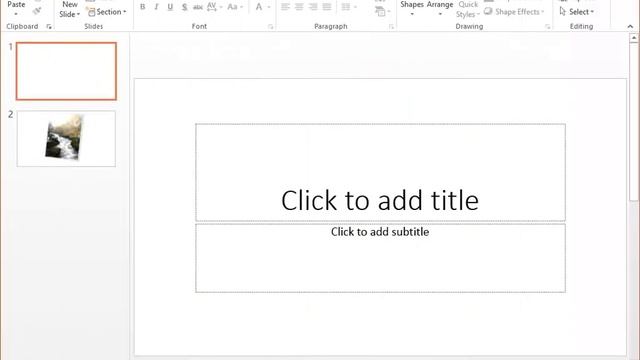
Task: Click the Character Spacing AV icon
Action: pos(211,7)
